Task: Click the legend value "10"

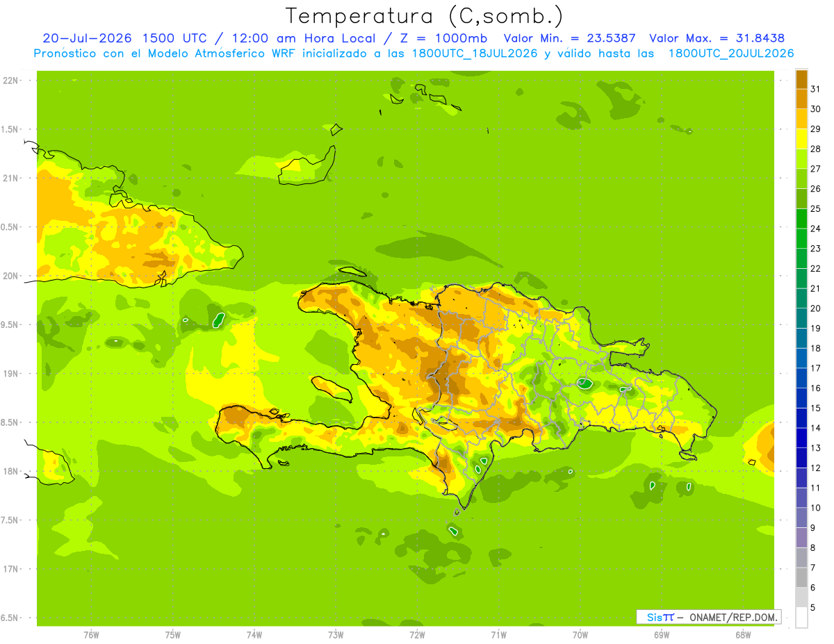Action: coord(816,508)
